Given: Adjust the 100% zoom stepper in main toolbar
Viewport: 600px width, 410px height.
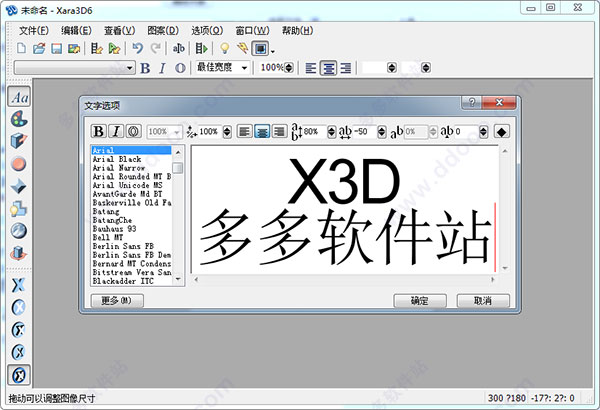Looking at the screenshot, I should [289, 68].
